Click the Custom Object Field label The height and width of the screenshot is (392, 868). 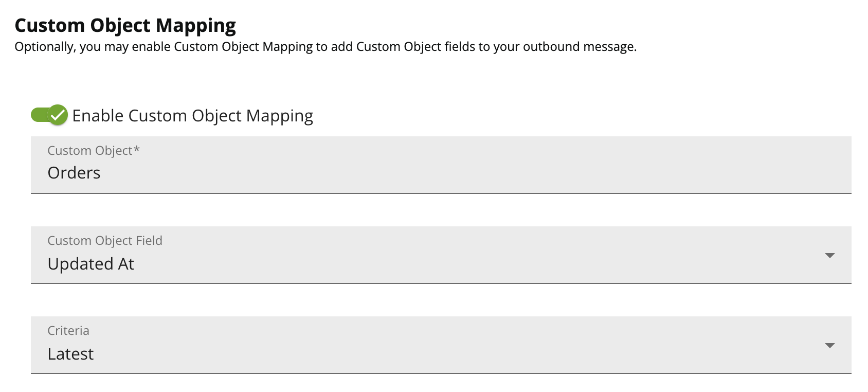[105, 241]
